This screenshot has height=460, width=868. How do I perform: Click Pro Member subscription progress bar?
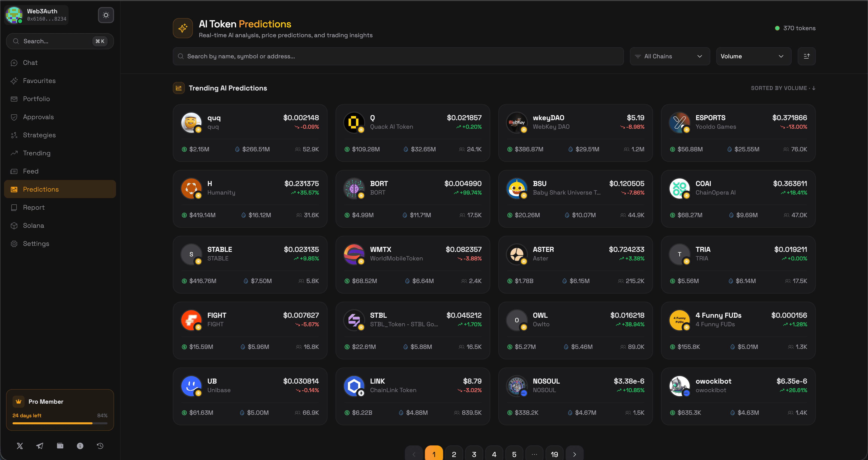(60, 423)
